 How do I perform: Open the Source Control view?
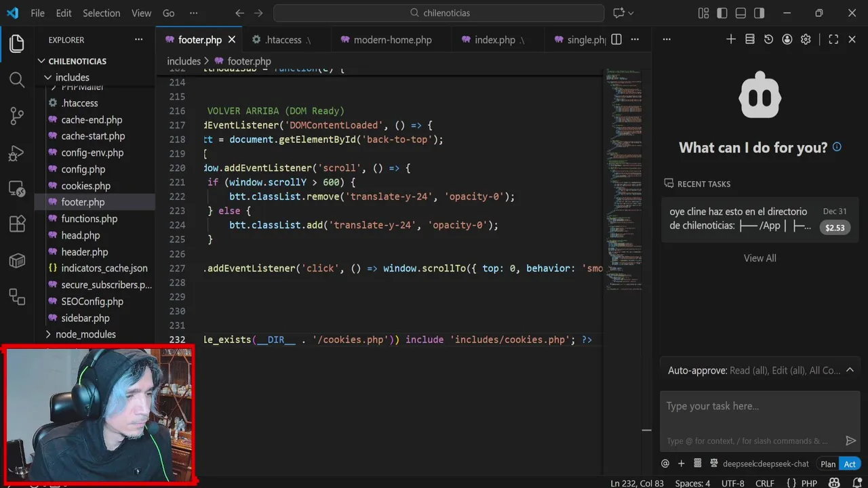tap(17, 116)
